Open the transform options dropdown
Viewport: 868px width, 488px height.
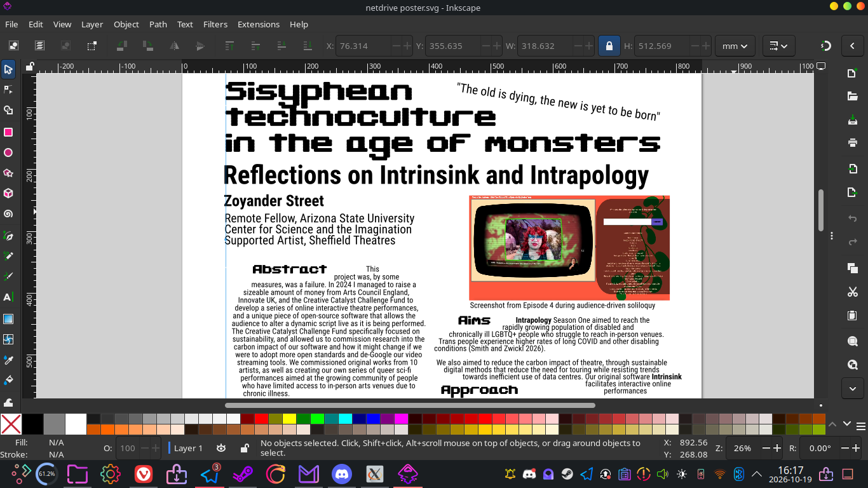click(x=778, y=46)
